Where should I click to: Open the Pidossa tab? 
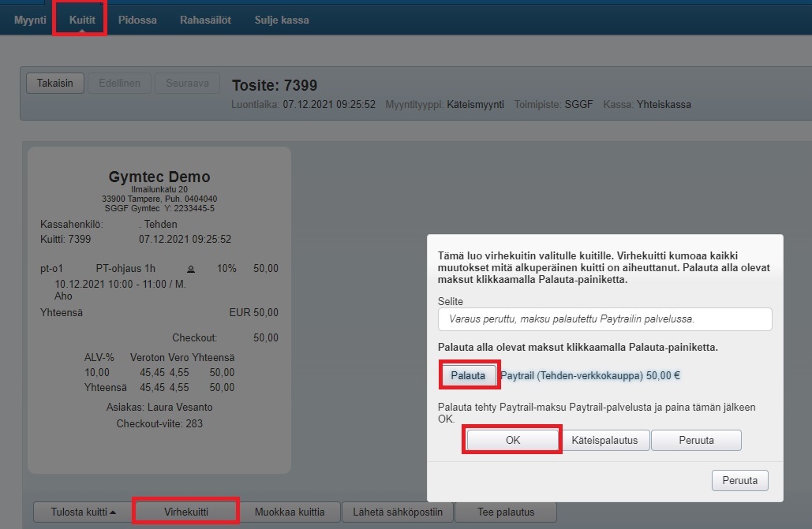137,20
